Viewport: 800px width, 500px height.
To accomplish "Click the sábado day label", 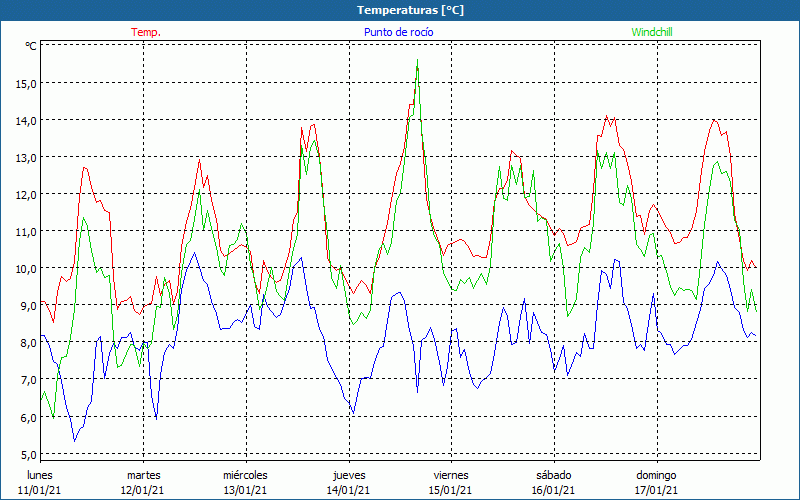I will [x=554, y=475].
